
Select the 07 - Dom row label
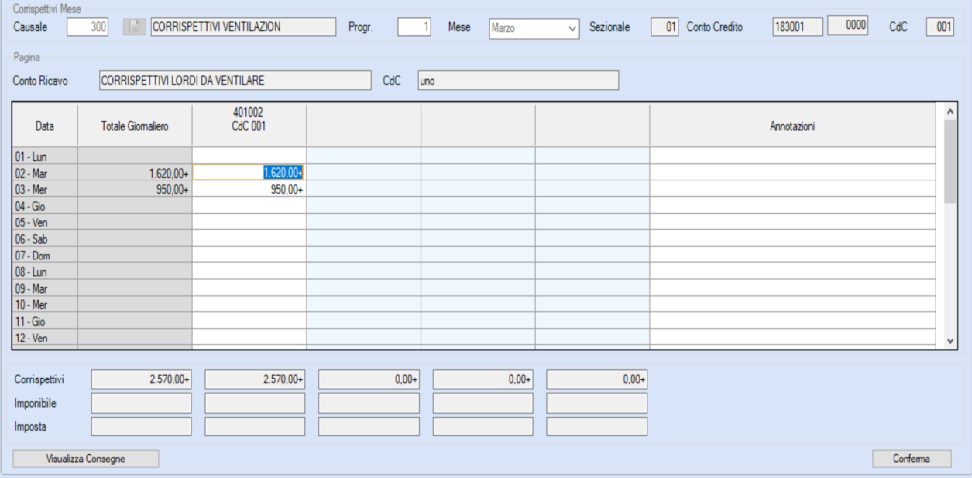[45, 255]
